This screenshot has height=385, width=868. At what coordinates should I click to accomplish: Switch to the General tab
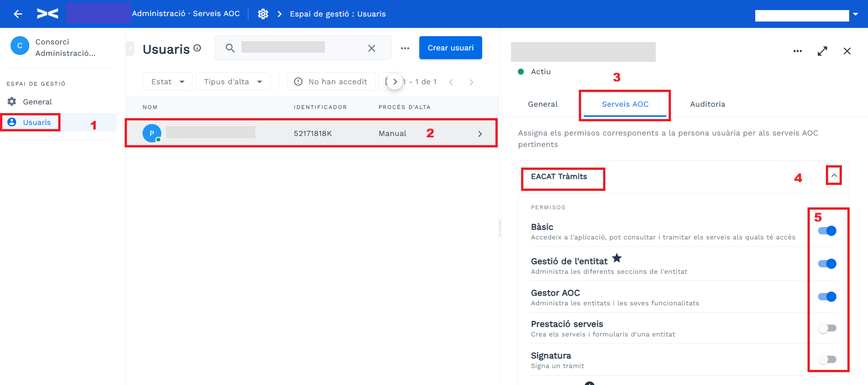(543, 104)
